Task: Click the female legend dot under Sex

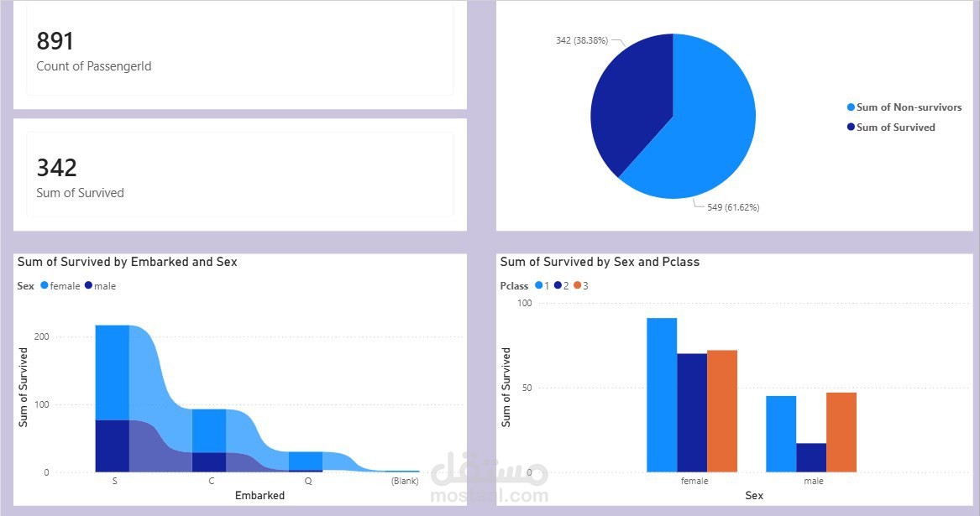Action: tap(45, 285)
